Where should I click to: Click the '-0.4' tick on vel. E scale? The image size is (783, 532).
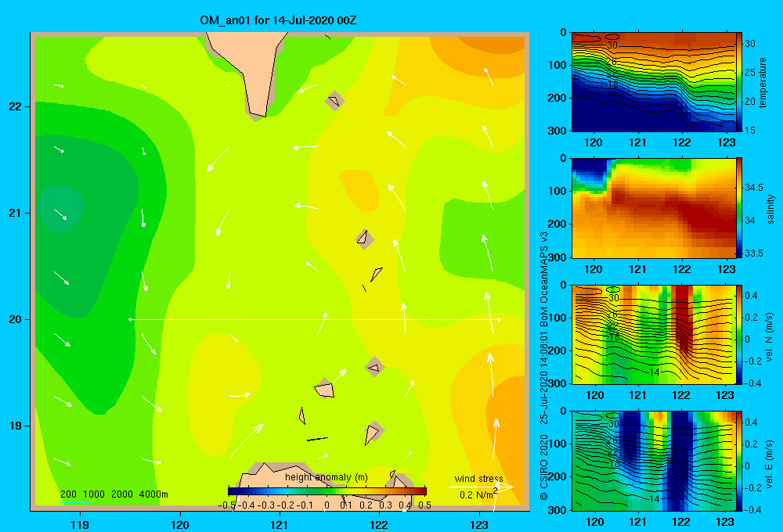753,509
